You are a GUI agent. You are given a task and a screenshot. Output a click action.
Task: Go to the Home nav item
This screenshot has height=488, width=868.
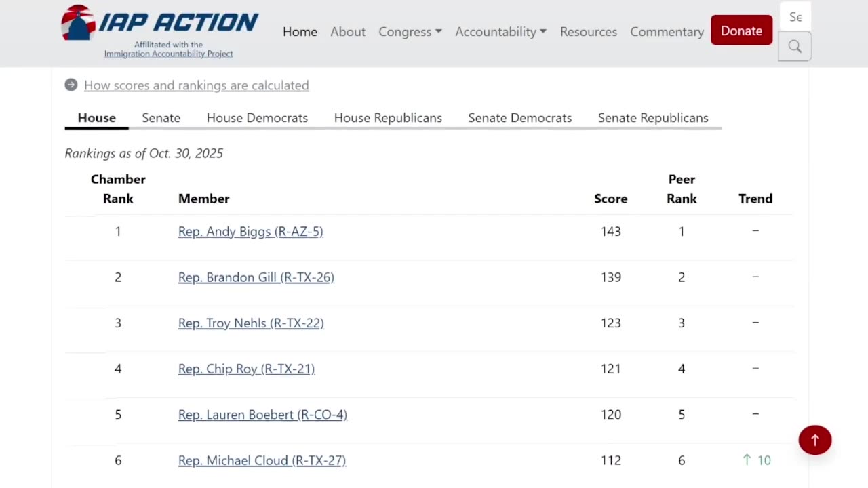[x=300, y=32]
